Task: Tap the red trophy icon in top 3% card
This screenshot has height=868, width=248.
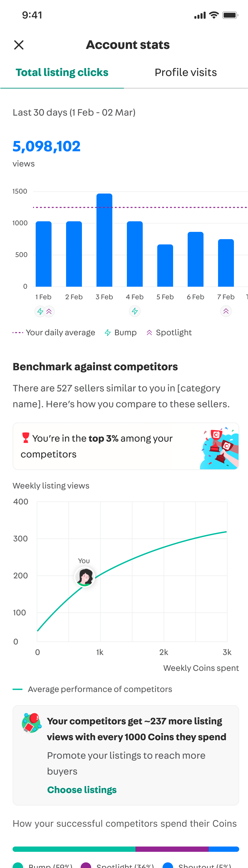Action: [x=26, y=437]
